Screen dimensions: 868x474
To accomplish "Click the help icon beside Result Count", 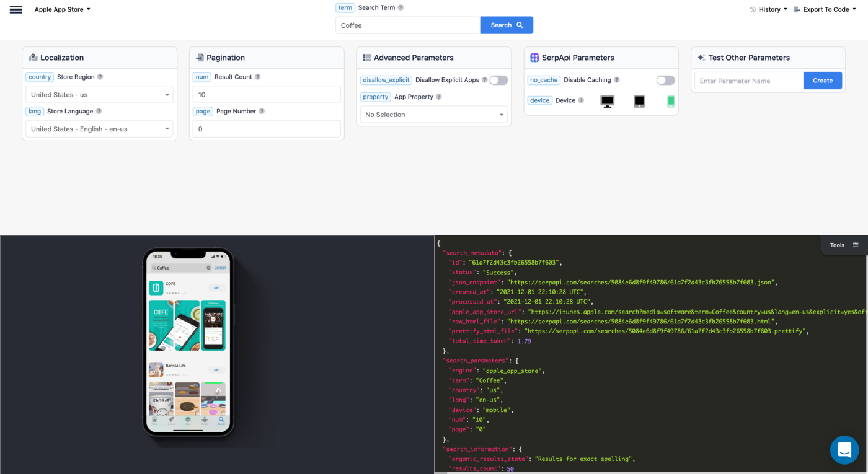I will pyautogui.click(x=257, y=77).
